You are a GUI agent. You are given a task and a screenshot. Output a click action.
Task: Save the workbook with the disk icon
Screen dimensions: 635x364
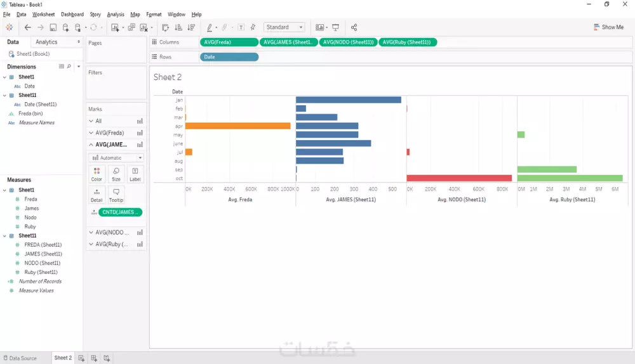coord(53,27)
